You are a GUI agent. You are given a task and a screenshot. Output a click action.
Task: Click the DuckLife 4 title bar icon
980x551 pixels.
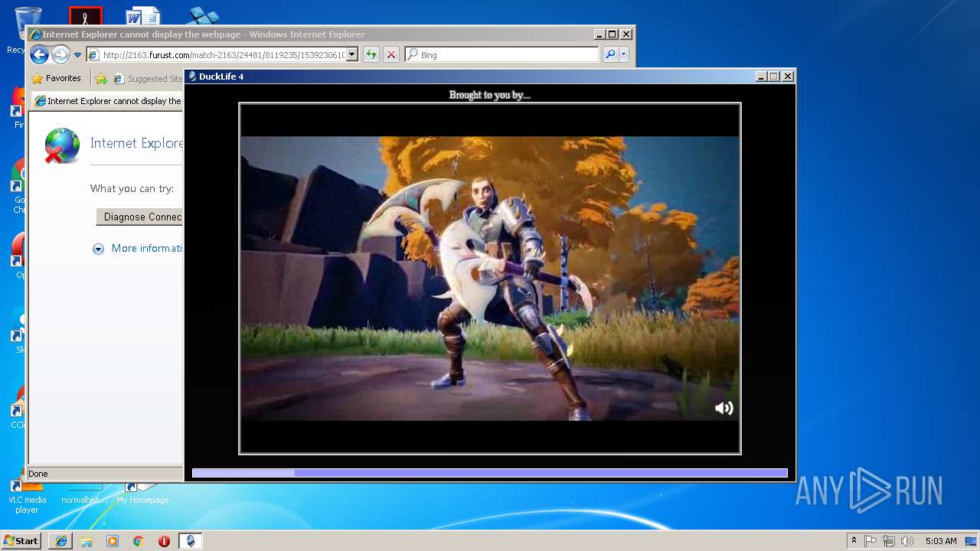click(192, 76)
